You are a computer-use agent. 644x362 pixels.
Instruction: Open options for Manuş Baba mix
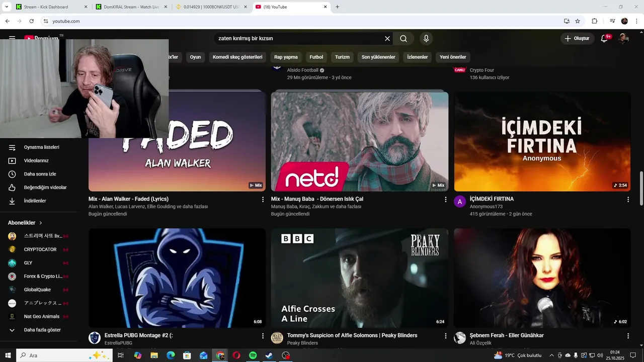tap(445, 200)
